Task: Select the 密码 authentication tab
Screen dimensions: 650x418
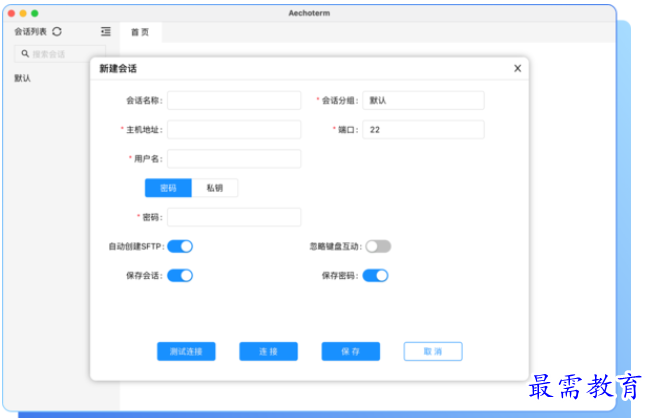Action: 168,188
